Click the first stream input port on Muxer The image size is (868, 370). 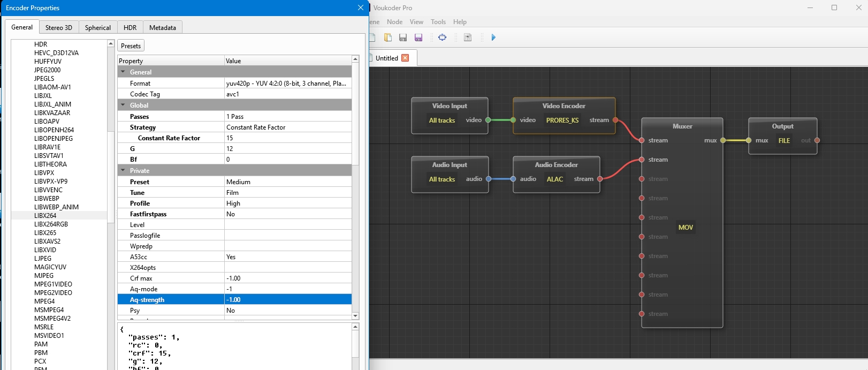click(642, 140)
